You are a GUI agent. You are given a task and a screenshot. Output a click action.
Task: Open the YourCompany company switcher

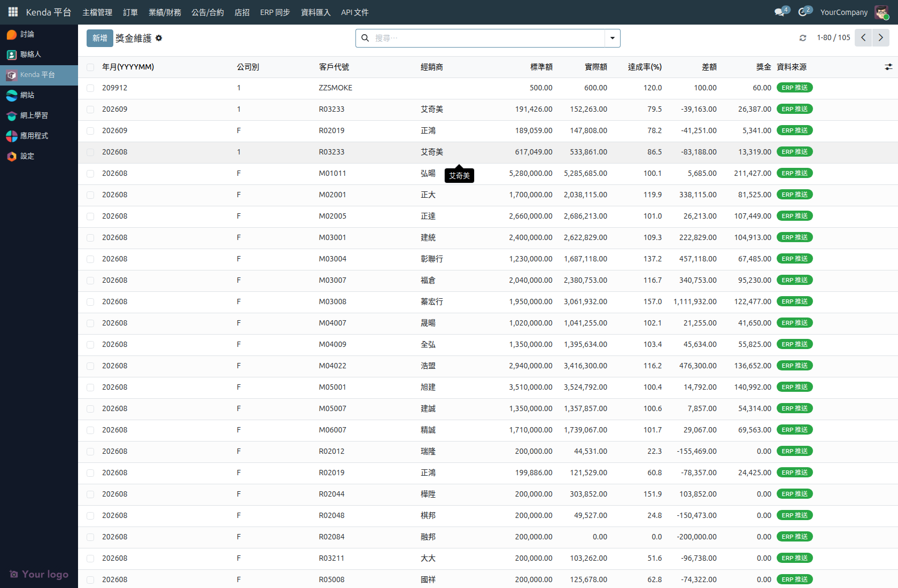[x=844, y=12]
